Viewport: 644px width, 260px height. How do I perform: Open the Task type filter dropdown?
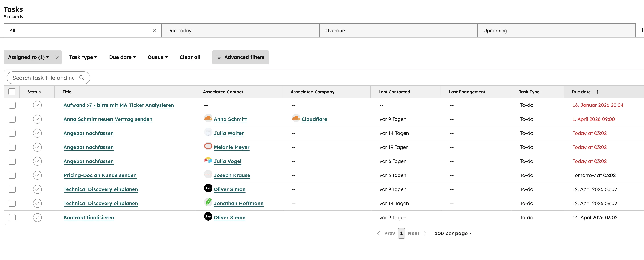(x=83, y=57)
